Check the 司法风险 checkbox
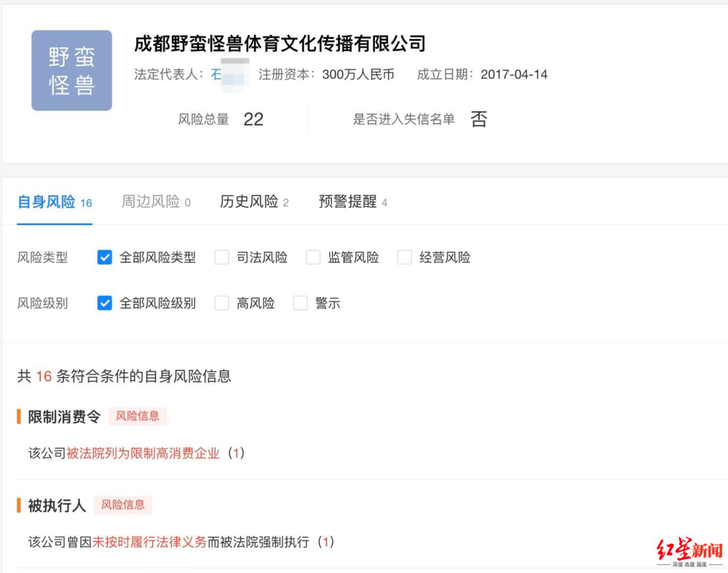This screenshot has height=573, width=728. (221, 257)
